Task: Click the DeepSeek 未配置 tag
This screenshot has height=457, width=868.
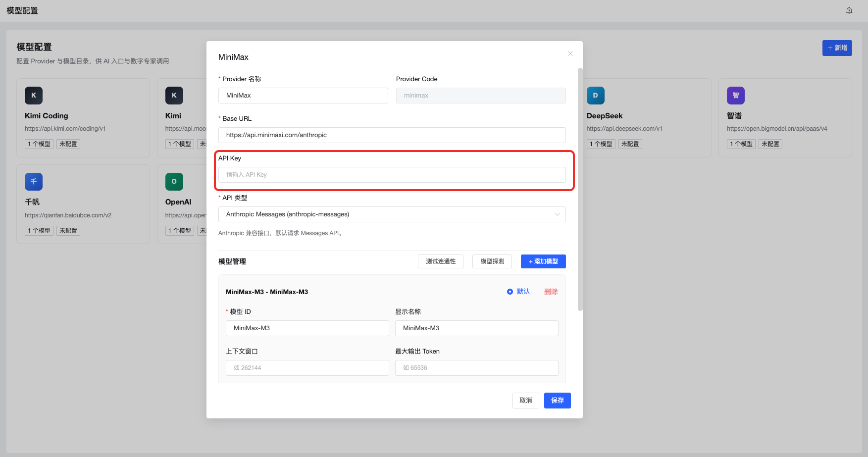Action: point(630,144)
